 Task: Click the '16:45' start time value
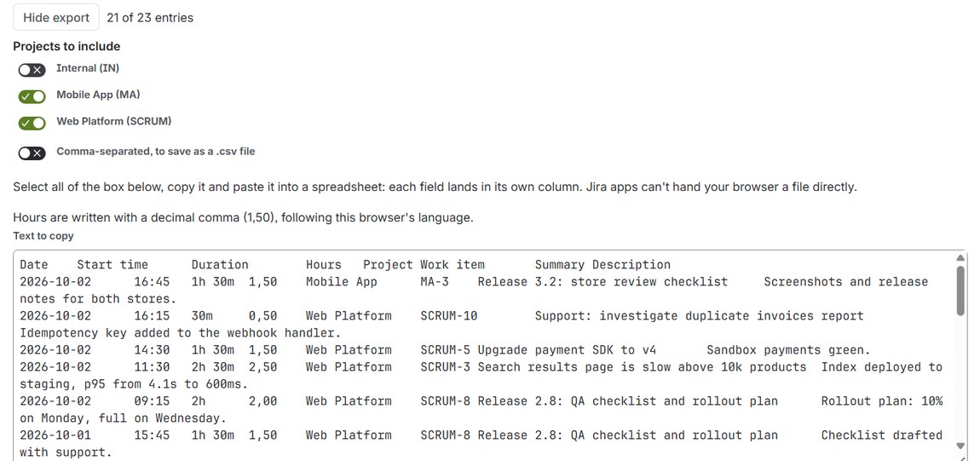coord(152,282)
